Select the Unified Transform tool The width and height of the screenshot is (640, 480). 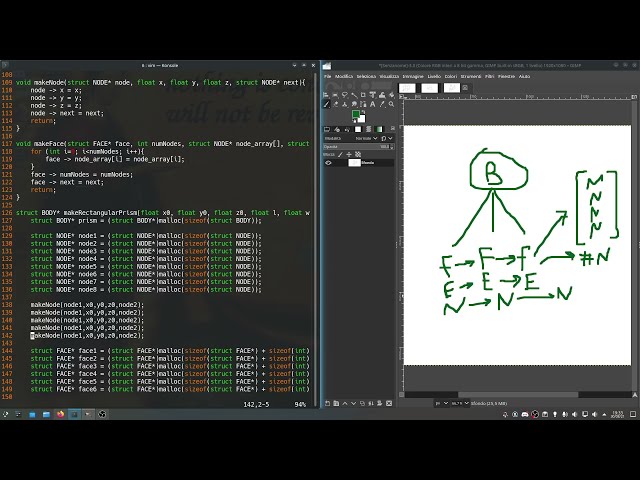(x=372, y=95)
